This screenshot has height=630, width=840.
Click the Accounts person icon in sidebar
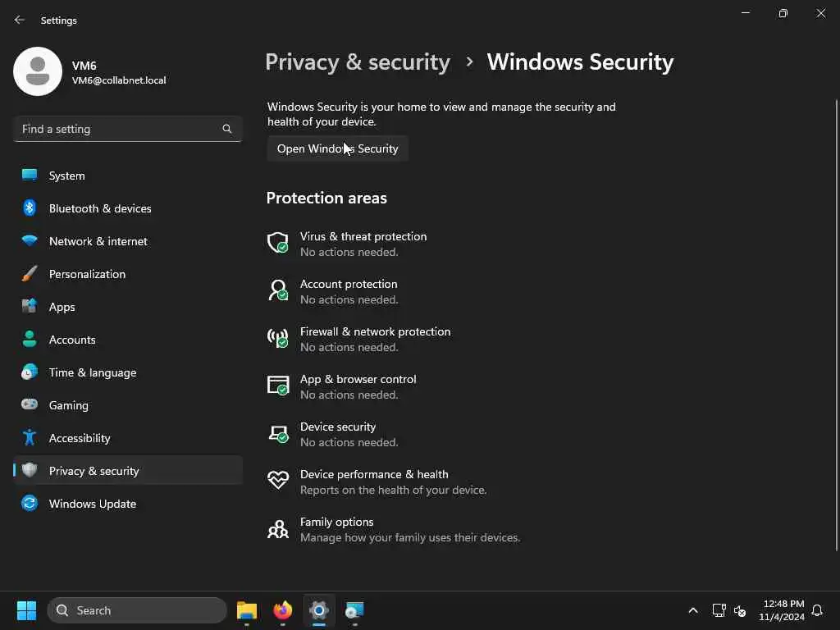[30, 339]
